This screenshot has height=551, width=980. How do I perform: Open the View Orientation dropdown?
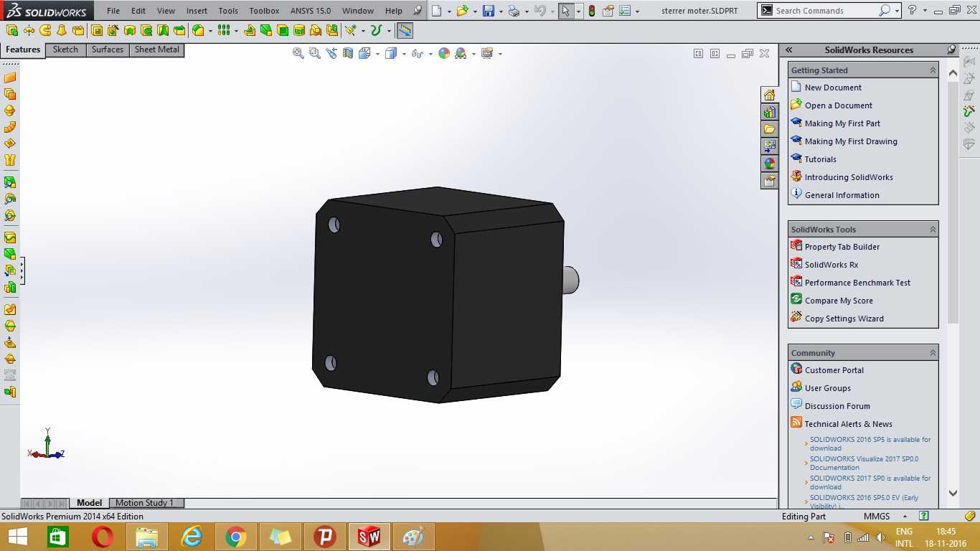377,54
